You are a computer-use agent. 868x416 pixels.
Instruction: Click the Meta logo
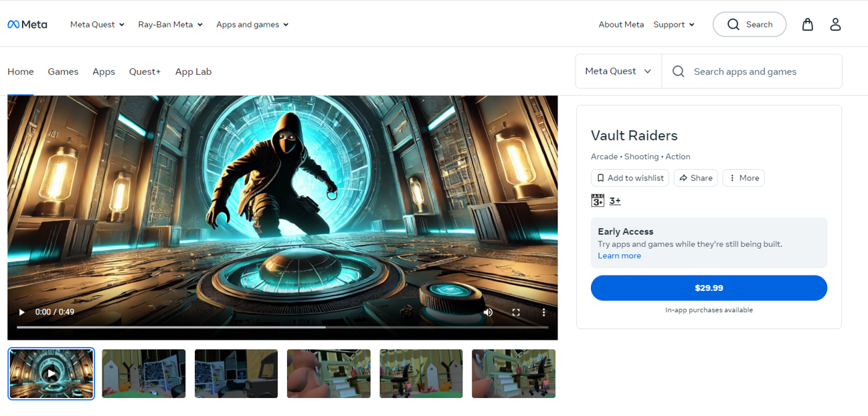tap(27, 25)
